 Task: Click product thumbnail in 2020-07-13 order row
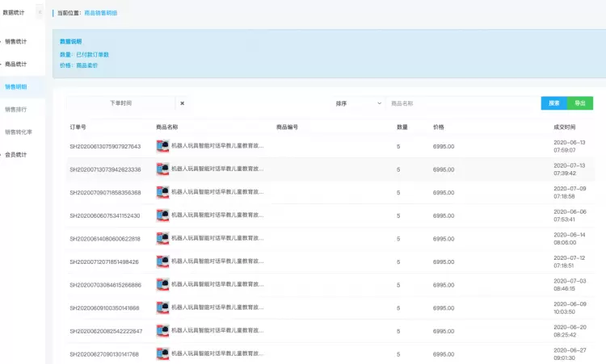(x=162, y=169)
